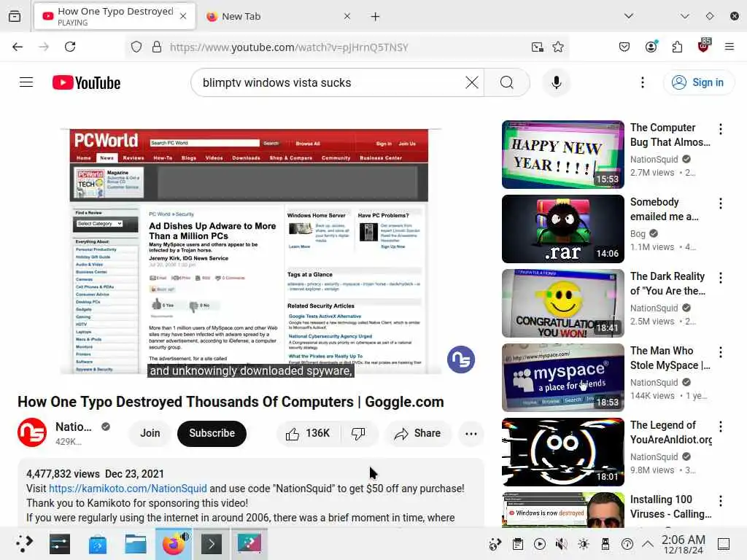The height and width of the screenshot is (560, 747).
Task: Open options for Installing 100 Viruses
Action: (x=720, y=500)
